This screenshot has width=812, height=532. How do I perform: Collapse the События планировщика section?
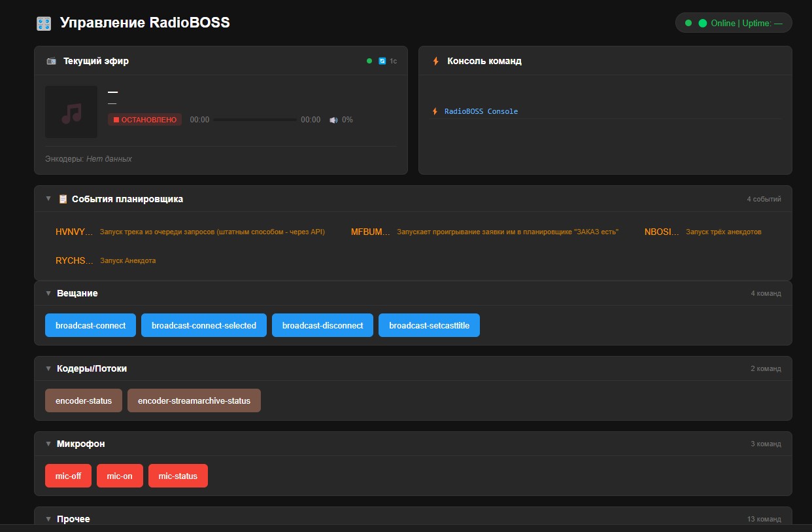(48, 199)
